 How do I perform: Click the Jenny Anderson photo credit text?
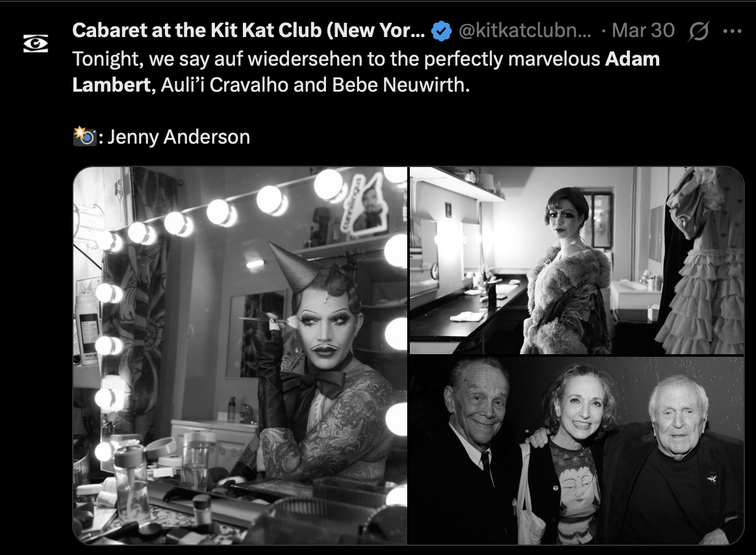tap(179, 137)
